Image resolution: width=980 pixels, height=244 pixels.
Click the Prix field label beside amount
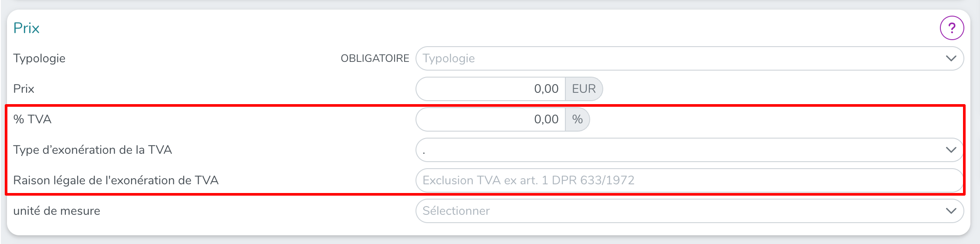pos(24,89)
